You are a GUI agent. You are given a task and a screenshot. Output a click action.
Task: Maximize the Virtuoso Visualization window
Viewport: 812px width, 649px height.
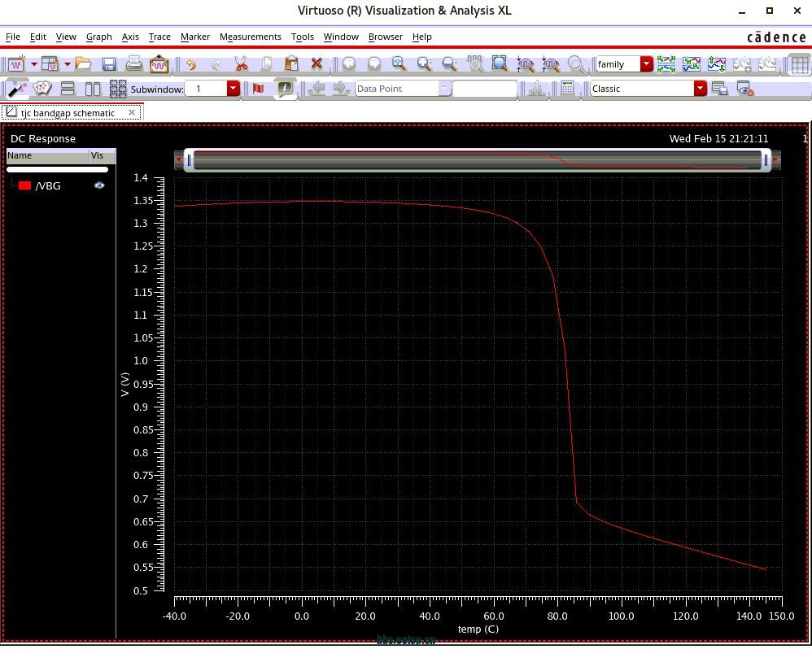[x=770, y=11]
